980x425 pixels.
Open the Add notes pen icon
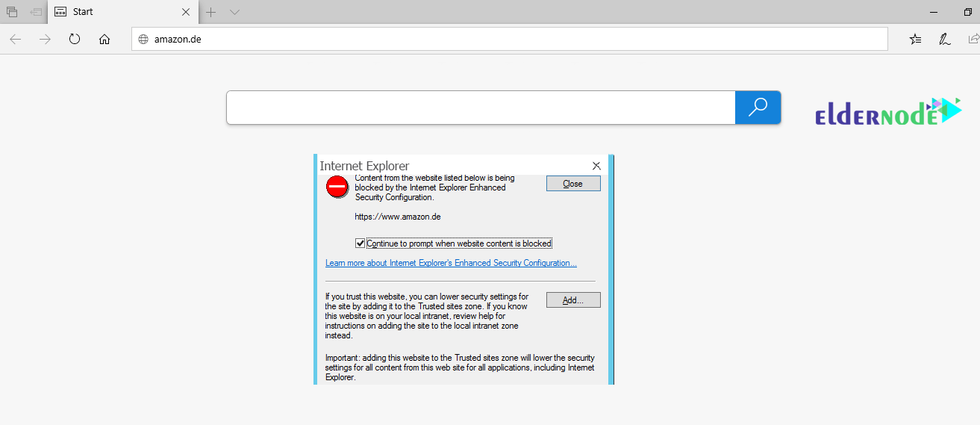click(945, 39)
